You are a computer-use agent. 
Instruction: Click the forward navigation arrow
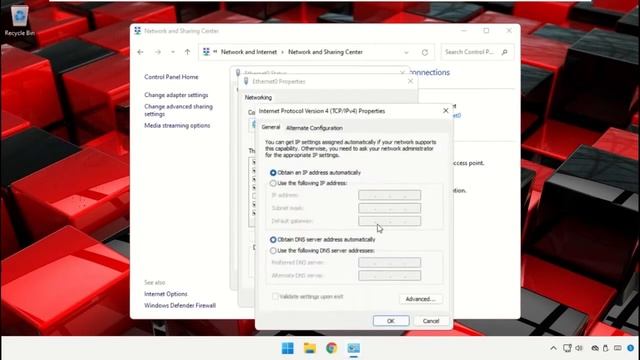point(158,52)
